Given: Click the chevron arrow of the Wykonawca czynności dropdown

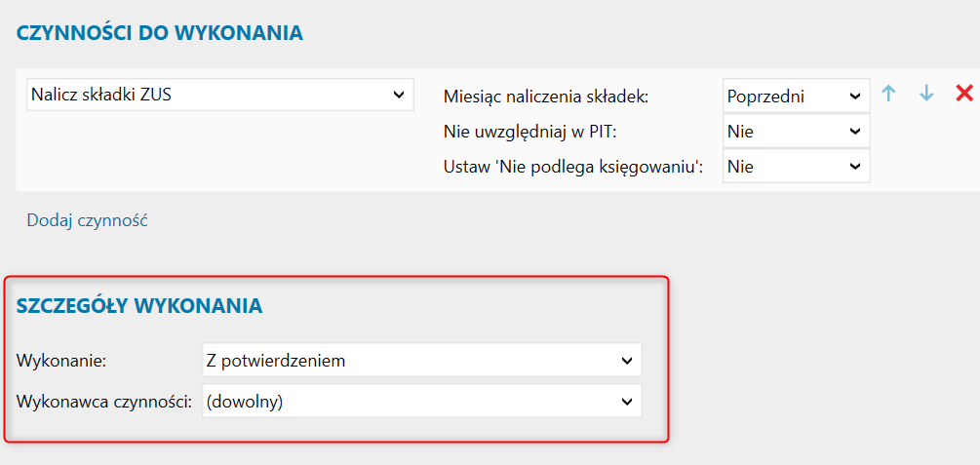Looking at the screenshot, I should (627, 401).
